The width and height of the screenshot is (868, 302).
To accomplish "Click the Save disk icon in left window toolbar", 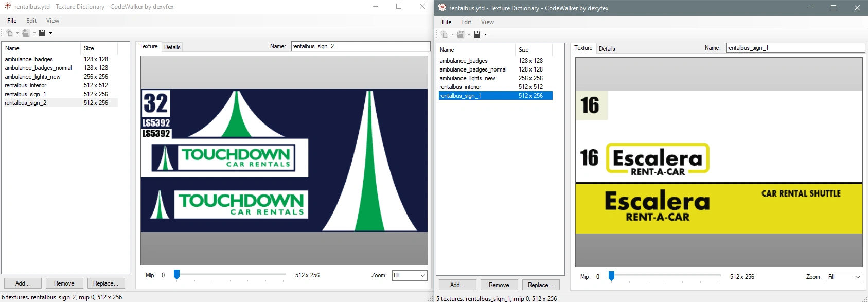I will [x=42, y=33].
